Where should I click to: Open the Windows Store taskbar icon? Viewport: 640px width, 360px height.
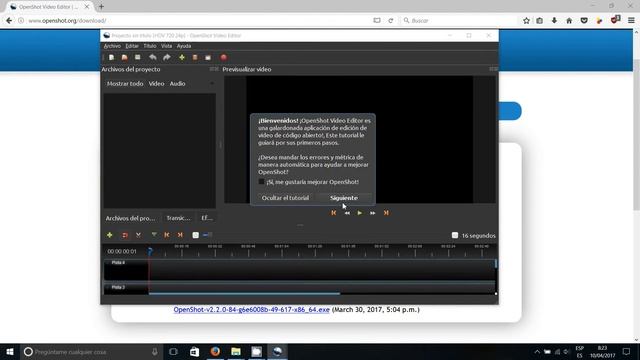click(194, 351)
